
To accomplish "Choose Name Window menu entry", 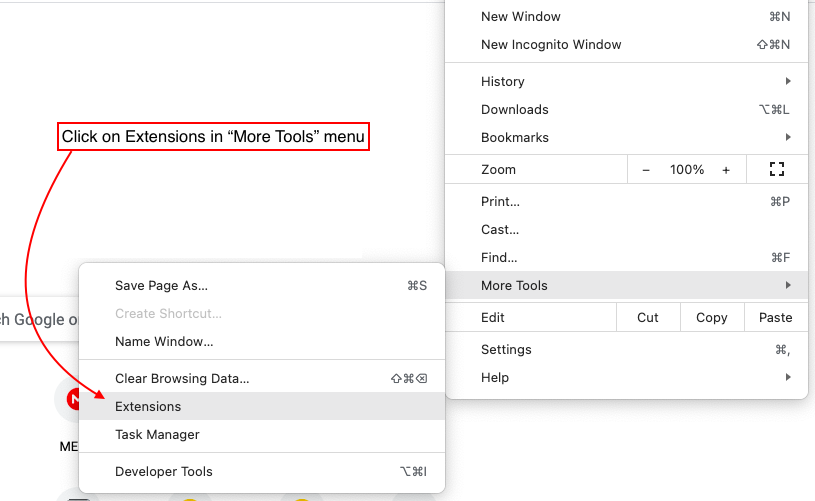I will [164, 342].
